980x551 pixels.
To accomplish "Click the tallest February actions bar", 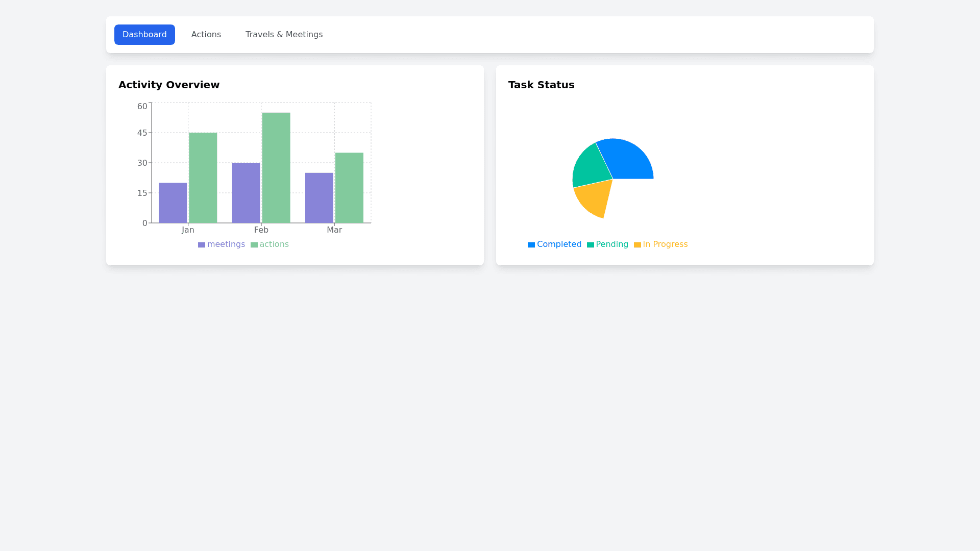I will (276, 167).
